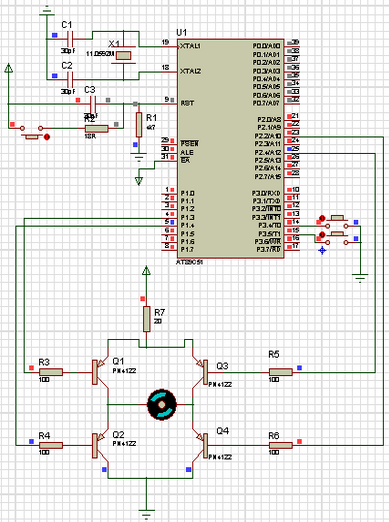Image resolution: width=389 pixels, height=522 pixels.
Task: Click the RST pin 9 of the microcontroller
Action: (x=170, y=104)
